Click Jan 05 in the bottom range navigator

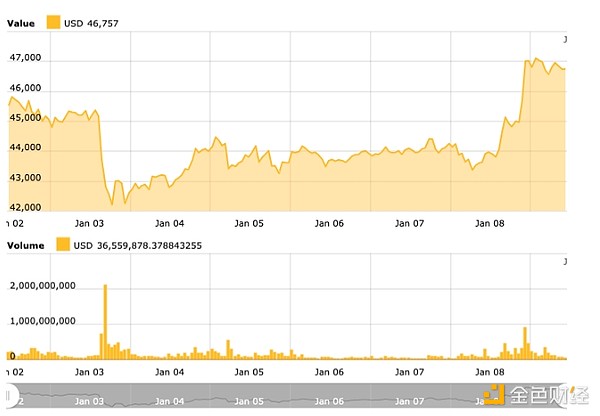[x=248, y=400]
